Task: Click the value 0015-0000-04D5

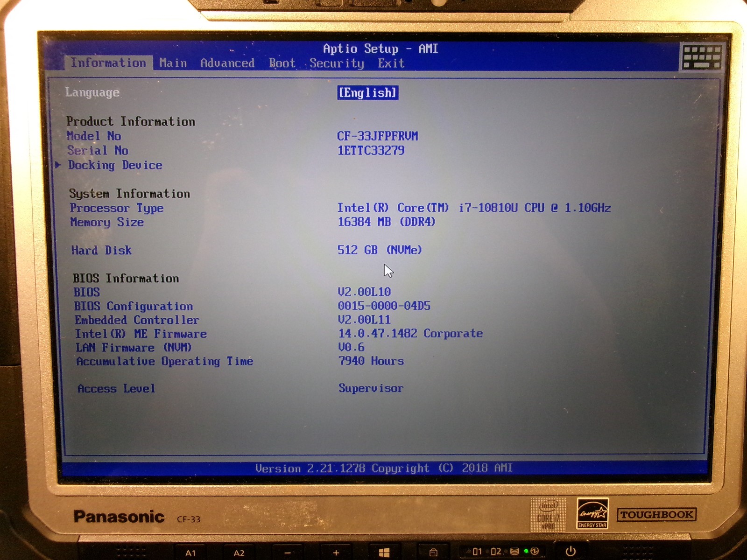Action: tap(384, 306)
